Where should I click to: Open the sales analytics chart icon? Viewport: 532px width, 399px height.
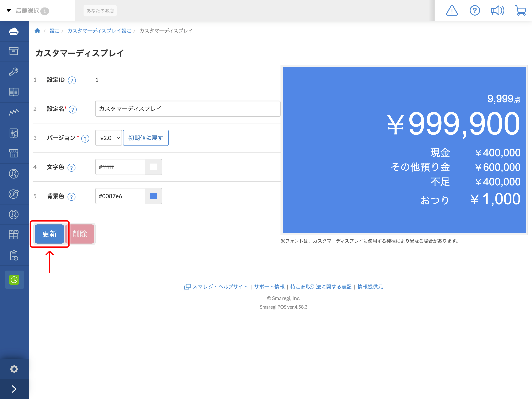[x=14, y=112]
